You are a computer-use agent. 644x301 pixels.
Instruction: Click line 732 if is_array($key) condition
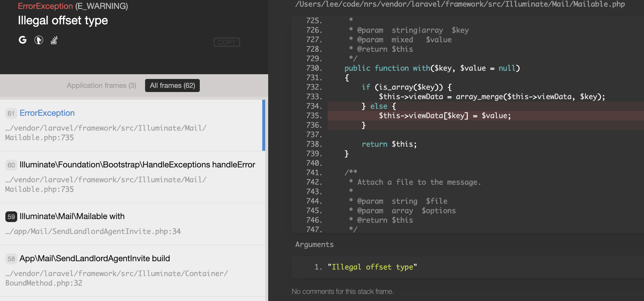[407, 87]
